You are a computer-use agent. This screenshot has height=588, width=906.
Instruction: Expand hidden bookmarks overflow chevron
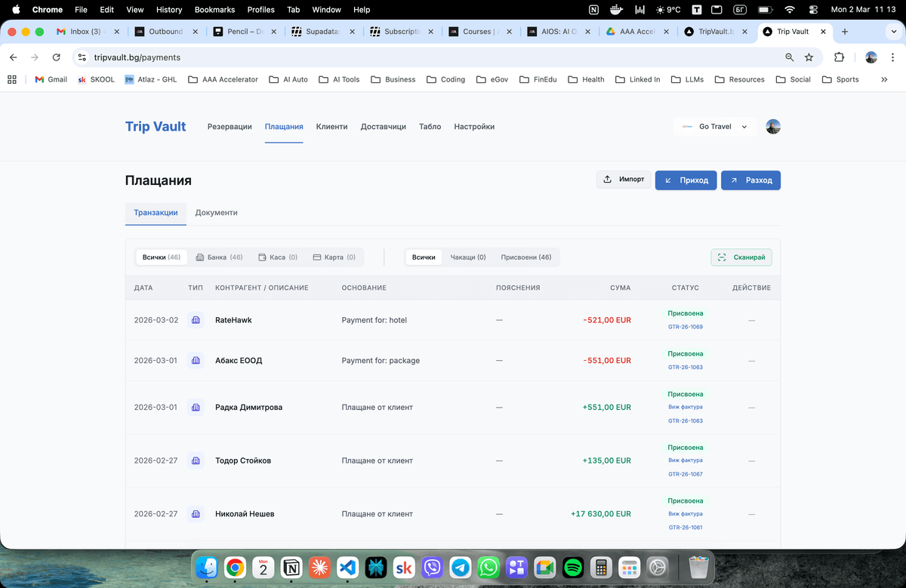point(884,79)
